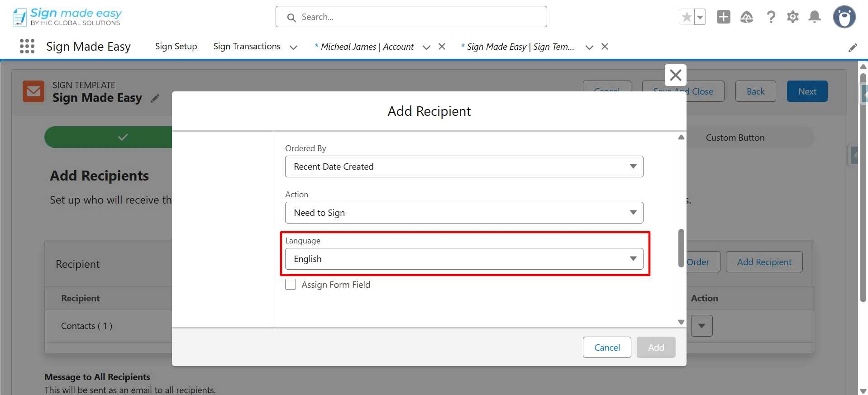Click Cancel in the Add Recipient dialog
The image size is (868, 395).
[607, 347]
